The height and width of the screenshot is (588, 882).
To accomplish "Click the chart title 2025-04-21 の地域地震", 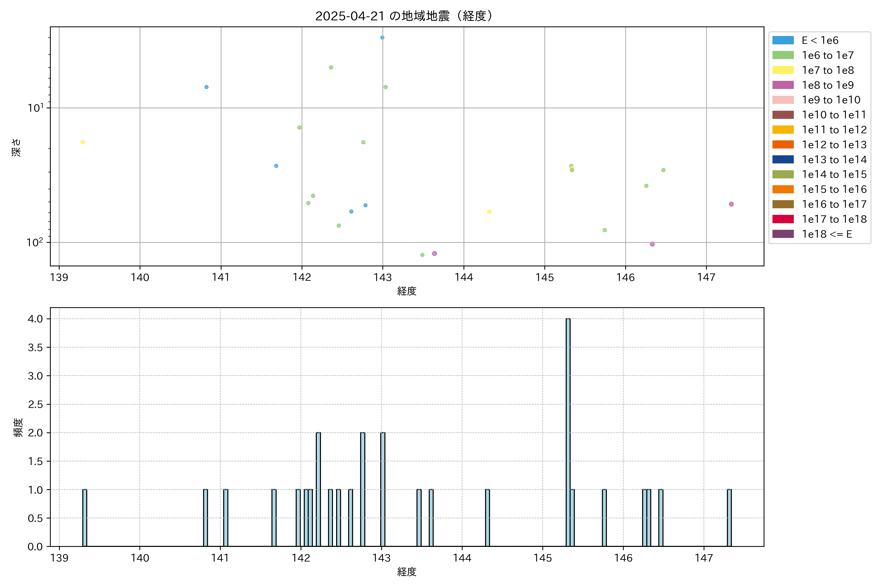I will (x=404, y=16).
